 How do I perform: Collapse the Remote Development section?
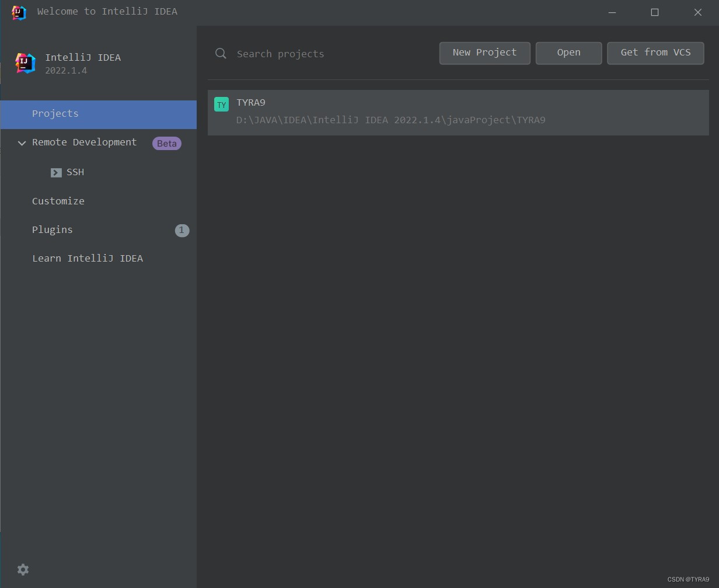point(22,143)
